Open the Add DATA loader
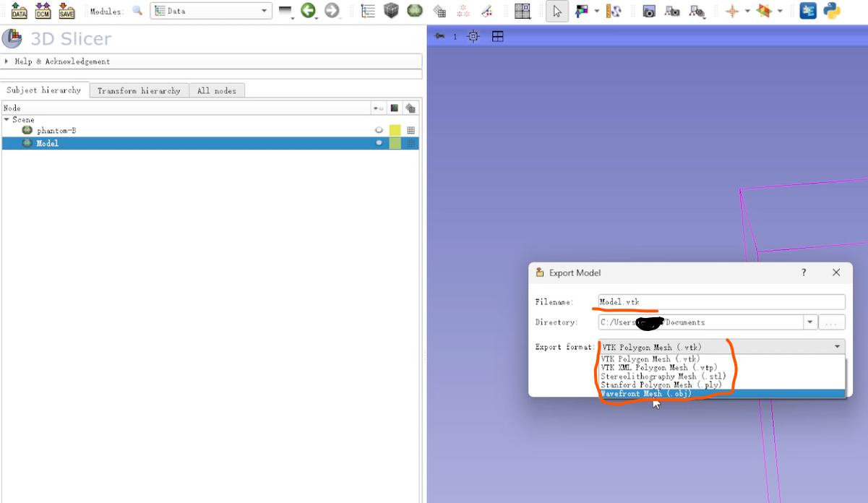Image resolution: width=868 pixels, height=503 pixels. [20, 11]
